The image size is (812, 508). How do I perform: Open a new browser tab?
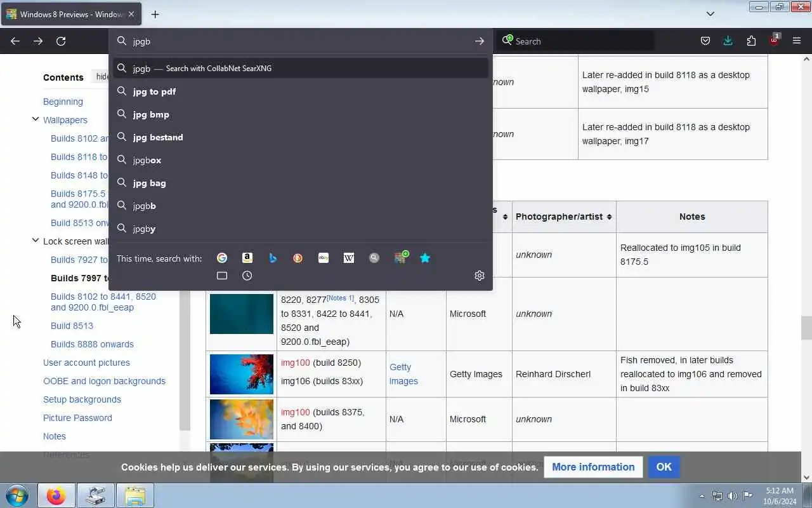155,14
